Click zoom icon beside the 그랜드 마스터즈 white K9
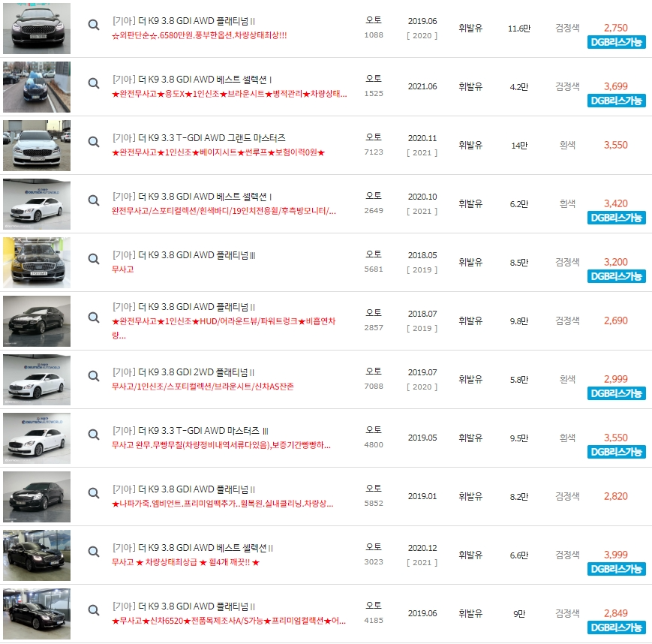The width and height of the screenshot is (652, 644). click(x=93, y=141)
